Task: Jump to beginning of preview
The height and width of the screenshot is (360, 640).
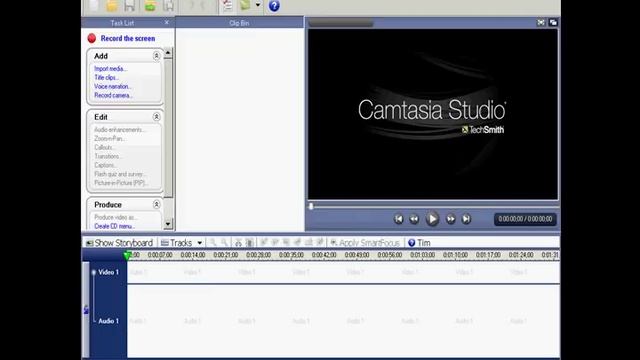Action: pos(399,219)
